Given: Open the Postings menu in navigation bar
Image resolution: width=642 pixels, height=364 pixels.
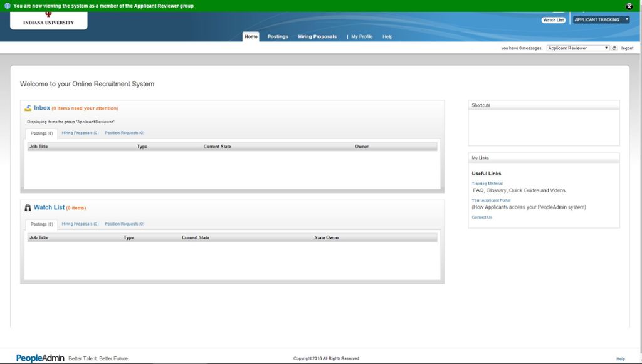Looking at the screenshot, I should [x=278, y=37].
